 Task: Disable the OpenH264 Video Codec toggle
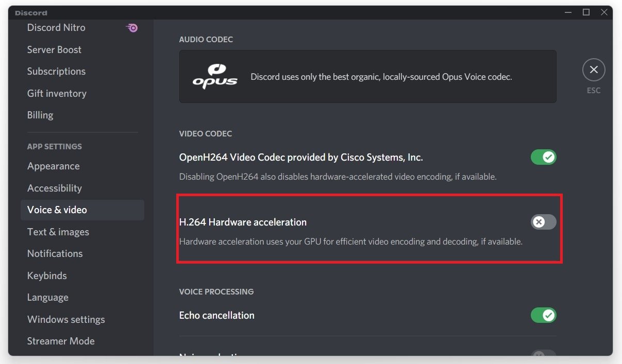544,157
